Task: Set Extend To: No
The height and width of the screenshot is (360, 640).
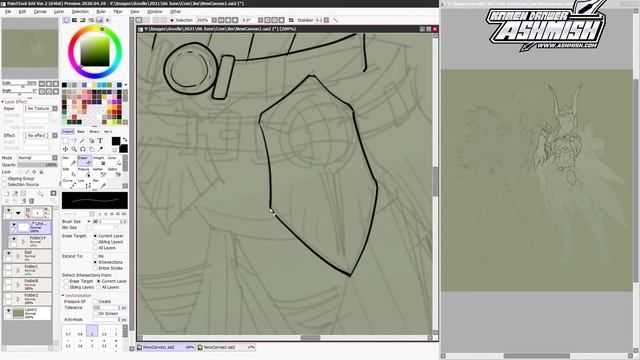Action: coord(95,256)
